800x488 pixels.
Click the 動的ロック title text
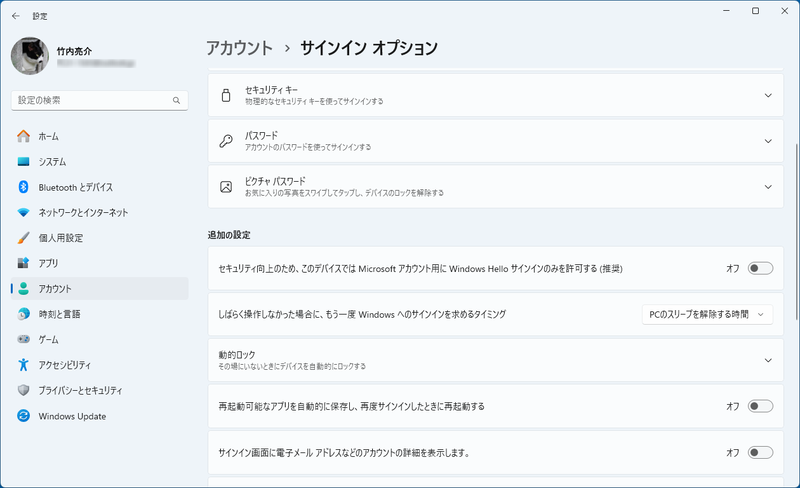pos(237,355)
